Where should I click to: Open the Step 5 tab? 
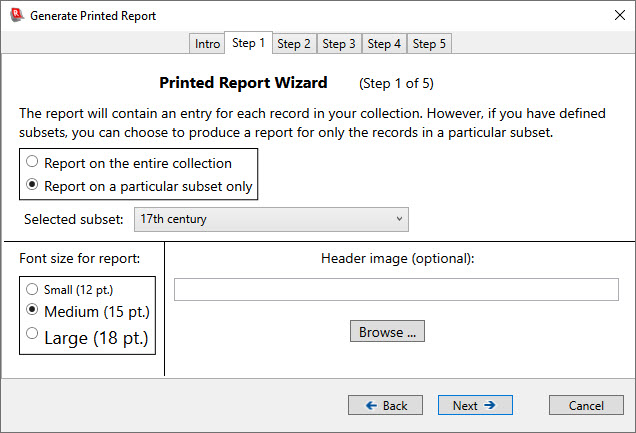pyautogui.click(x=429, y=43)
